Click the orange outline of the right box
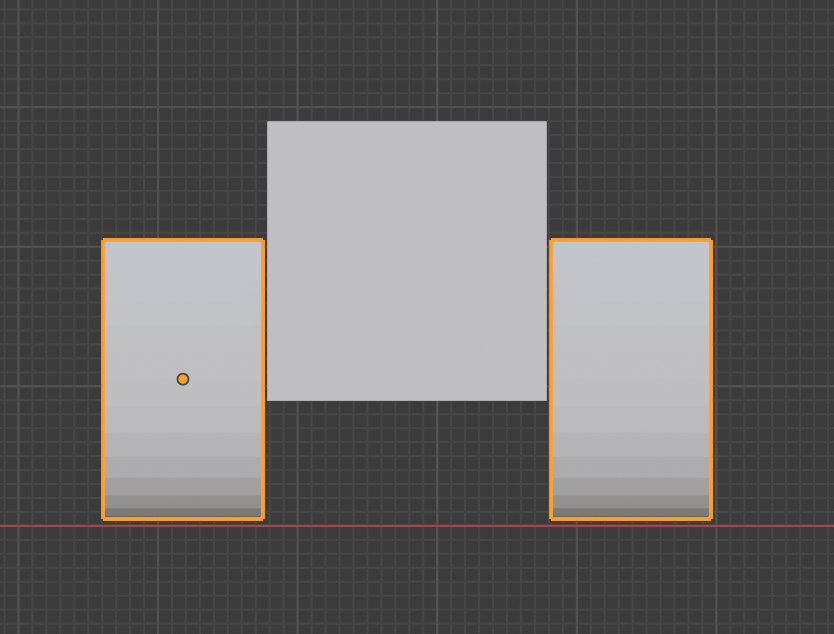Viewport: 834px width, 634px height. pos(711,380)
